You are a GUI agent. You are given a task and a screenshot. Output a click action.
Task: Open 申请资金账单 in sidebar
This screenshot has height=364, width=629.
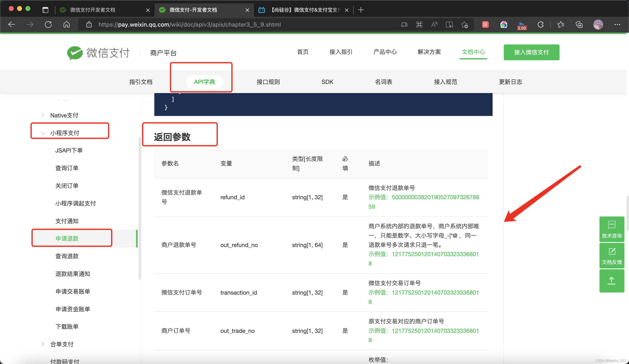pos(73,309)
